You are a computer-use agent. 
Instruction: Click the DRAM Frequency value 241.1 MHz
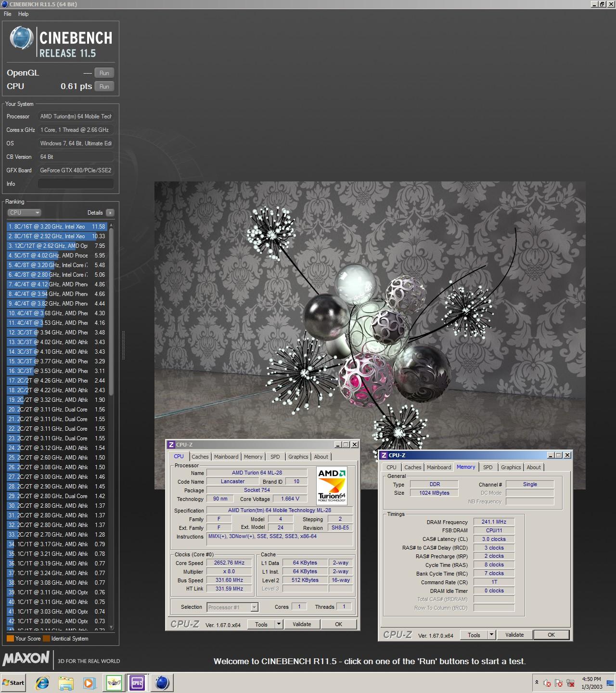[494, 522]
